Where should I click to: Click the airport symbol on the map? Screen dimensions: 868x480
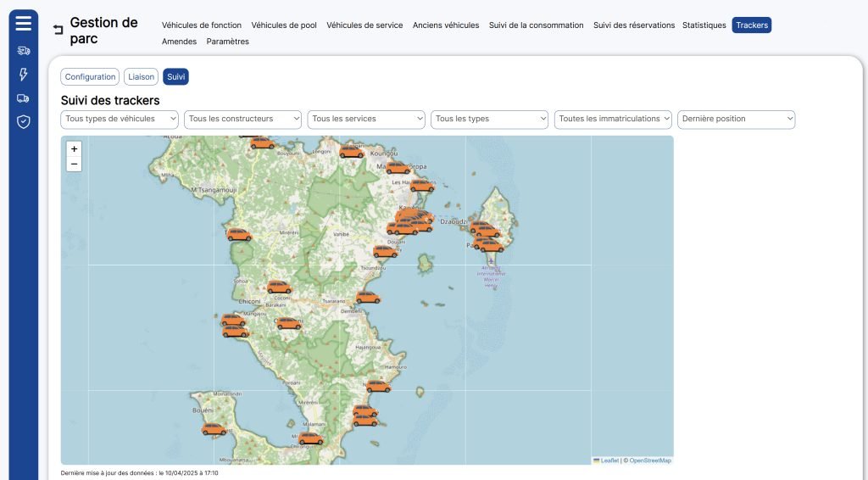click(x=491, y=260)
